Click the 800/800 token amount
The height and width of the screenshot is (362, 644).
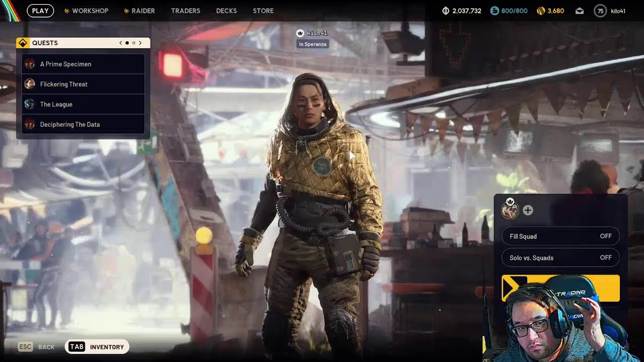(x=514, y=11)
